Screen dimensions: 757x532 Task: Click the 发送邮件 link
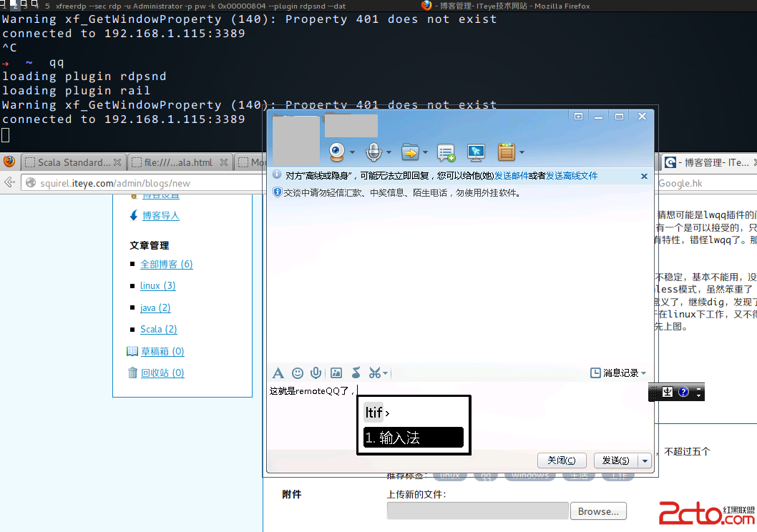[512, 176]
